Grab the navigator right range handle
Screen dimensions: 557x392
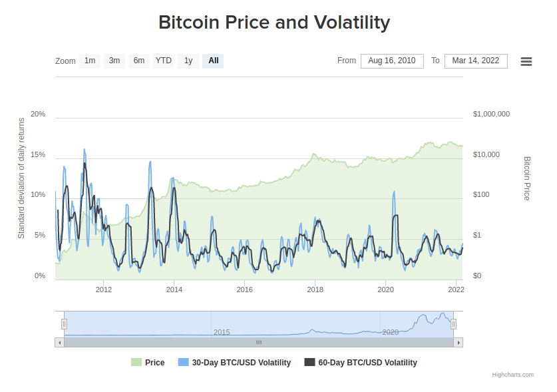[454, 324]
